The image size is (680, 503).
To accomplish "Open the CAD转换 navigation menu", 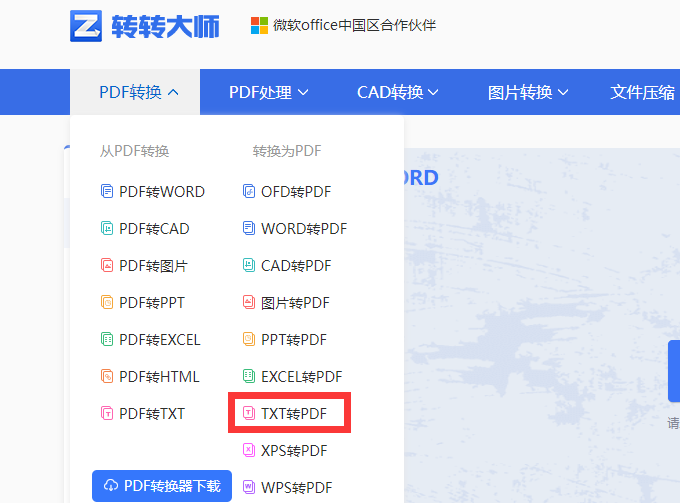I will (398, 92).
